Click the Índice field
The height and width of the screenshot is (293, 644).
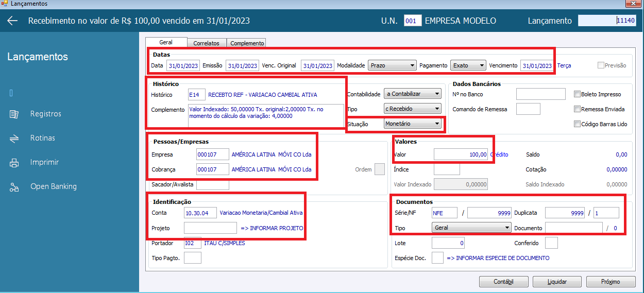[x=447, y=169]
